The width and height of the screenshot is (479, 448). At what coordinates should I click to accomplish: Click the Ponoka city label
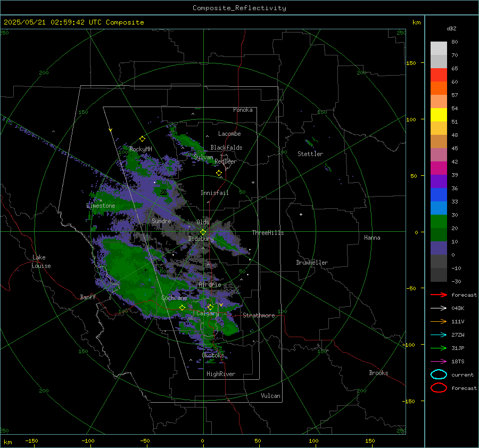[243, 110]
